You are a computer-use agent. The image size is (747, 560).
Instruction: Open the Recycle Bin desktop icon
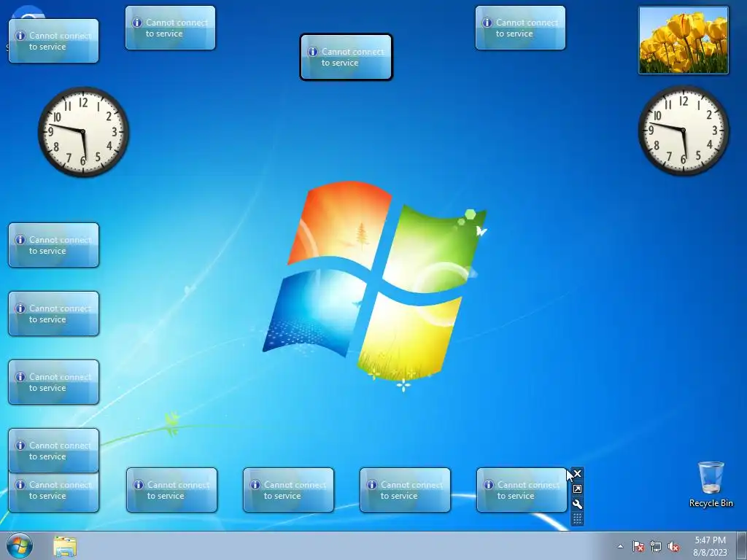pyautogui.click(x=711, y=484)
